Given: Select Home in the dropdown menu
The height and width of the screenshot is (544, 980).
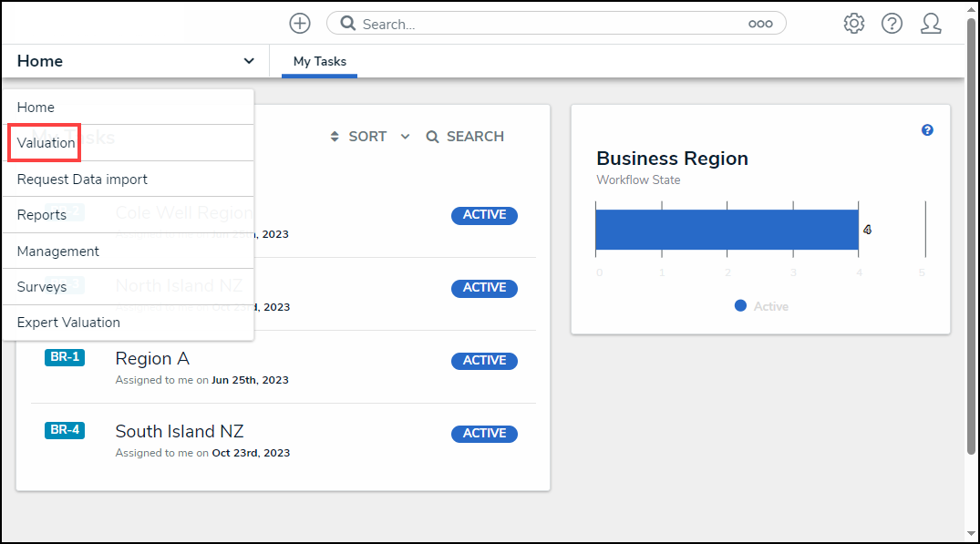Looking at the screenshot, I should (x=129, y=108).
